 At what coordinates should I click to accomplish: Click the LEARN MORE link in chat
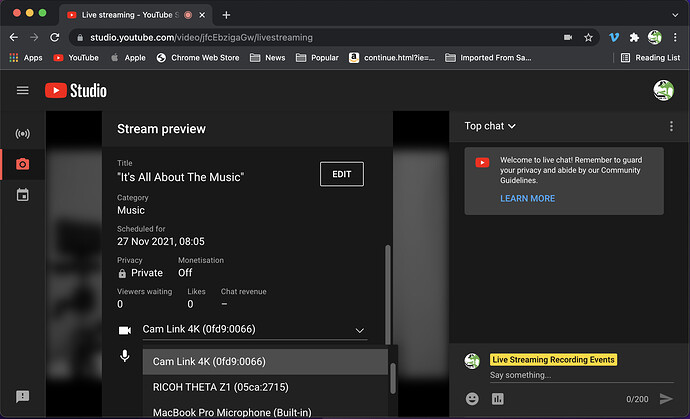pyautogui.click(x=527, y=198)
